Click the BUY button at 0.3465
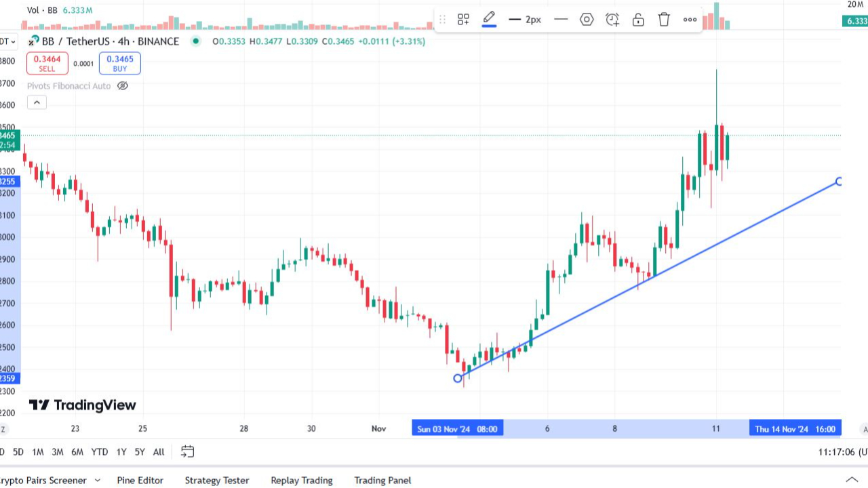868x488 pixels. point(119,62)
